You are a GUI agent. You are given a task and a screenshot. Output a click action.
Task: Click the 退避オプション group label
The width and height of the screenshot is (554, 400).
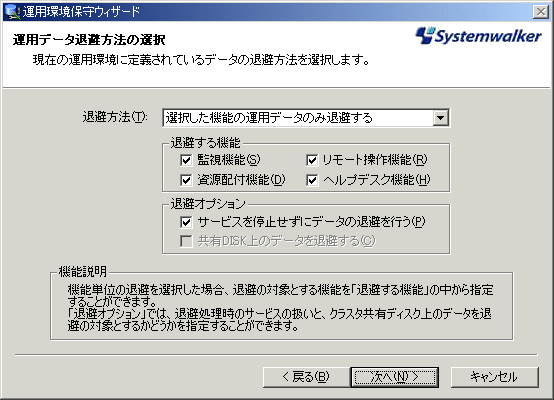click(208, 204)
